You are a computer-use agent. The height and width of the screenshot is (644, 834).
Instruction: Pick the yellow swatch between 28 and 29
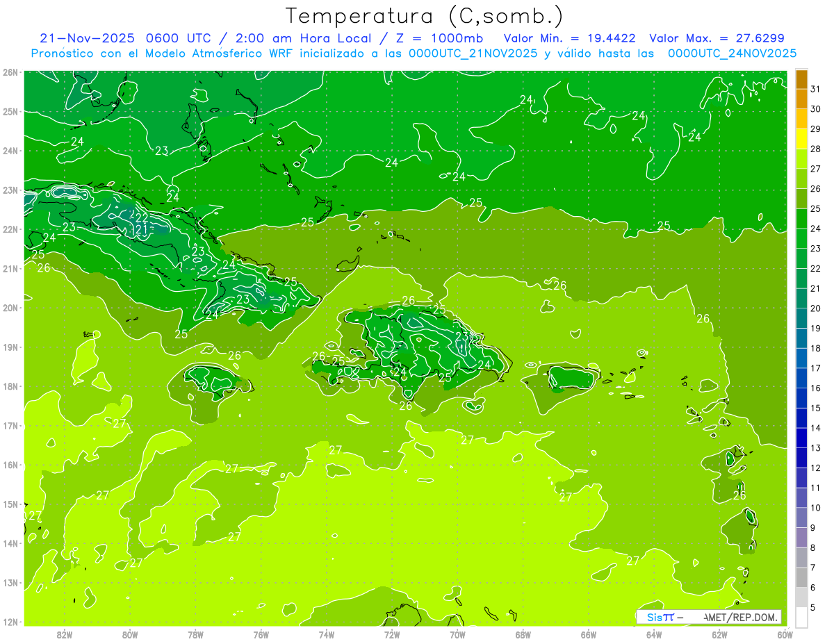(x=801, y=139)
